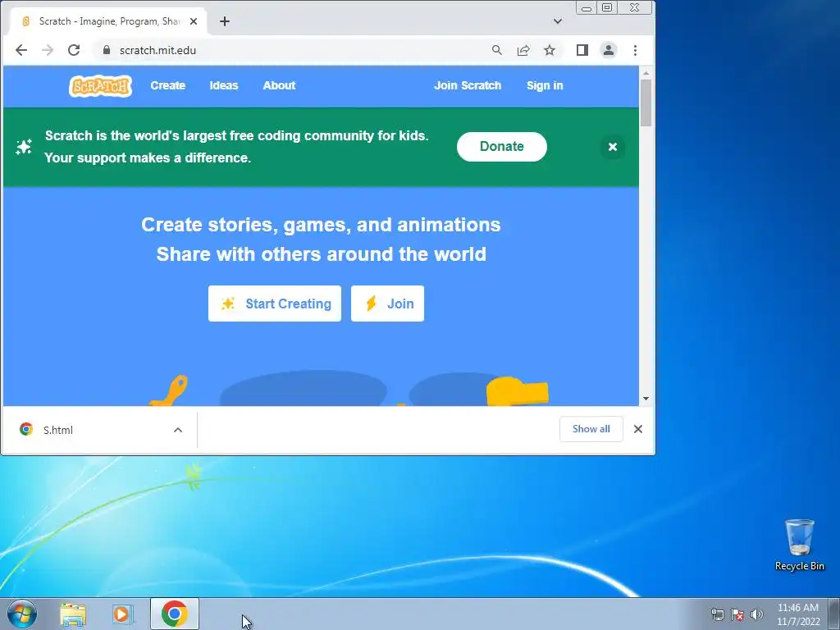
Task: Share this page icon
Action: point(523,50)
